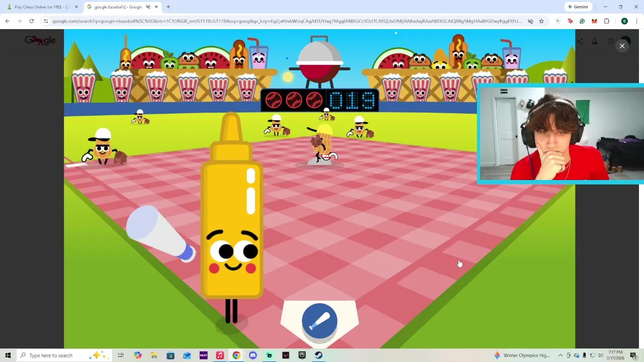Open the Winter Olympics news widget

[522, 355]
